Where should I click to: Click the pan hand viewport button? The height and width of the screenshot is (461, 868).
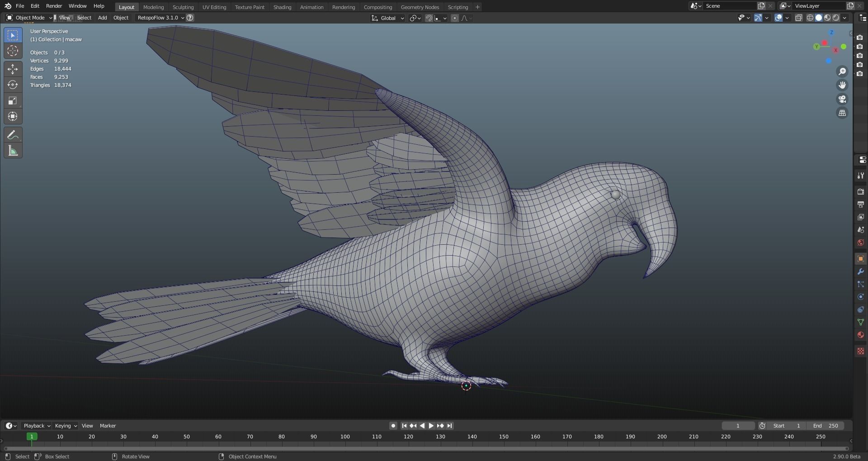(x=842, y=85)
